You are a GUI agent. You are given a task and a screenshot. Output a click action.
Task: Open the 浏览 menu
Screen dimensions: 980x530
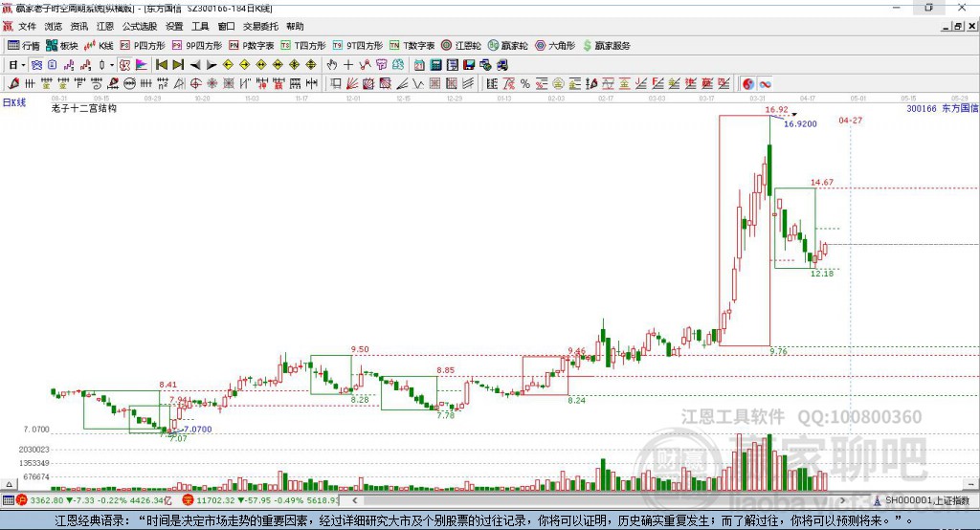click(x=54, y=26)
